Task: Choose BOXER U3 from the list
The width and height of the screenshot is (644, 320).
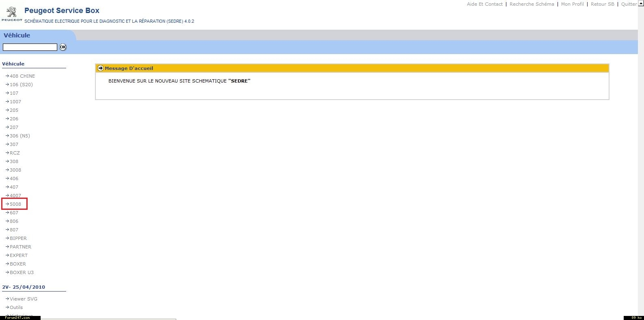Action: pos(22,272)
